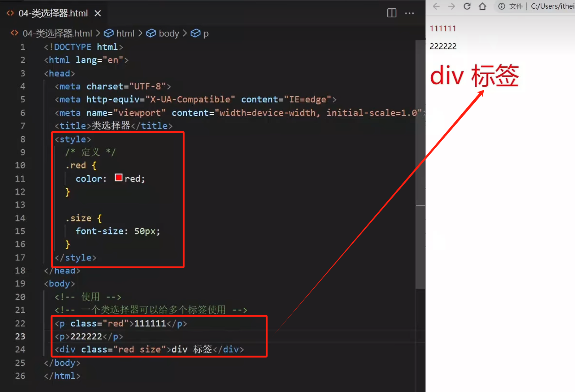The height and width of the screenshot is (392, 575).
Task: Click the red color swatch before red;
Action: 118,177
